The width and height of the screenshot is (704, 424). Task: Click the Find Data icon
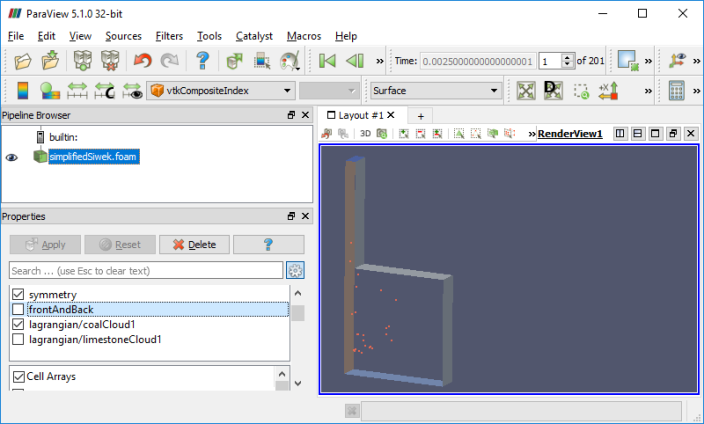click(x=262, y=61)
